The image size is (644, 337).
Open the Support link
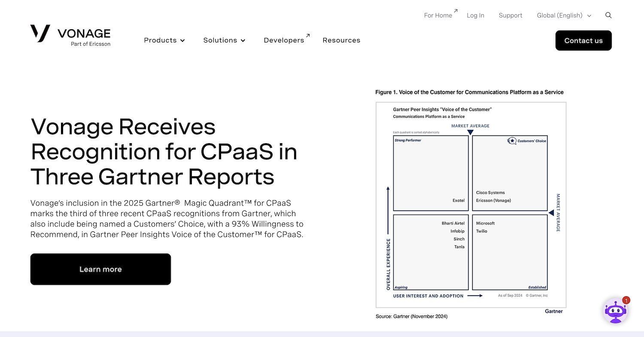click(x=510, y=15)
